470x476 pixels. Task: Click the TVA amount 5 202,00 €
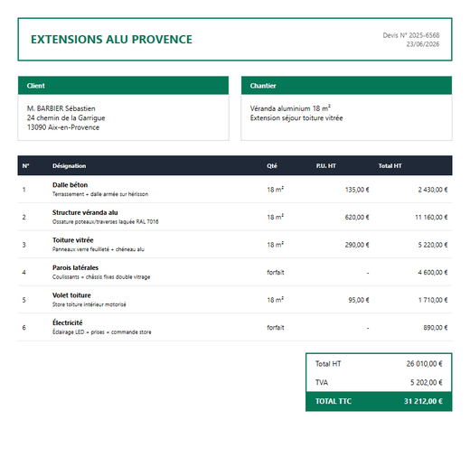point(427,382)
